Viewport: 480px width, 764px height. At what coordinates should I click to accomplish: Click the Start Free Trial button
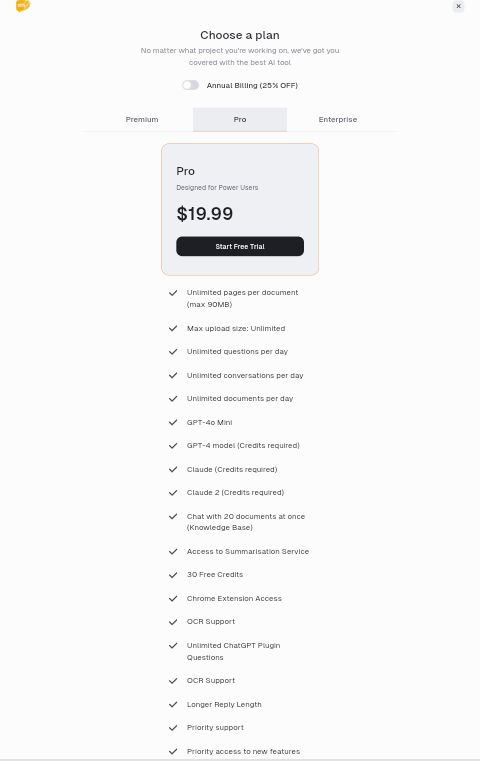pyautogui.click(x=240, y=247)
